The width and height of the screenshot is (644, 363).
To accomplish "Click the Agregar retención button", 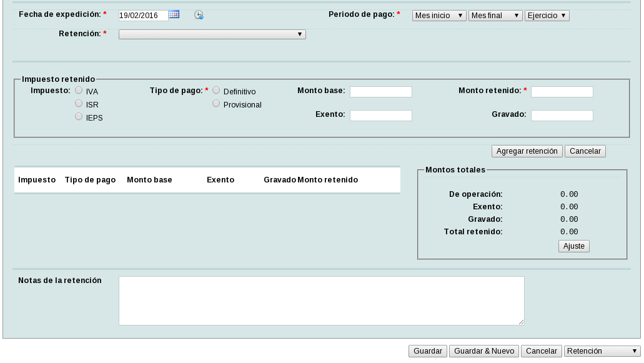I will (x=527, y=151).
